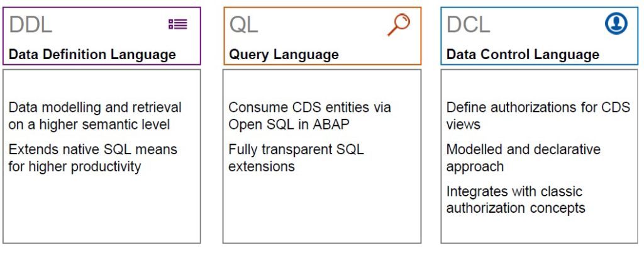
Task: Click 'Fully transparent SQL extensions' text
Action: click(296, 158)
